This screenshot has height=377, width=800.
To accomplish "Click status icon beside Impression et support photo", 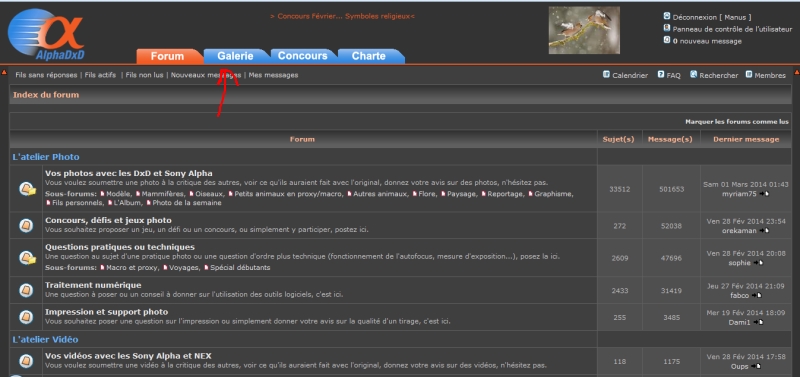I will point(26,317).
